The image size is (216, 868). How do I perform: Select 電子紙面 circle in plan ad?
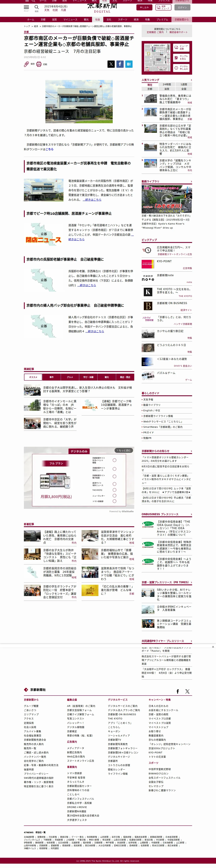click(115, 477)
